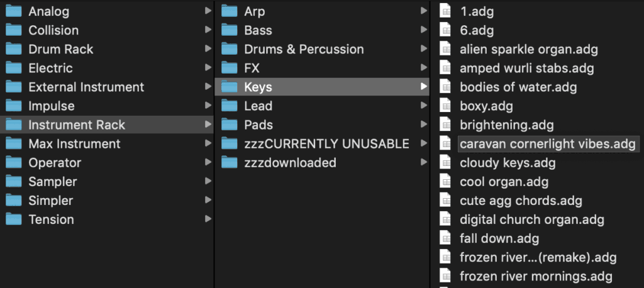Select the Max Instrument folder
This screenshot has height=288, width=644.
107,144
